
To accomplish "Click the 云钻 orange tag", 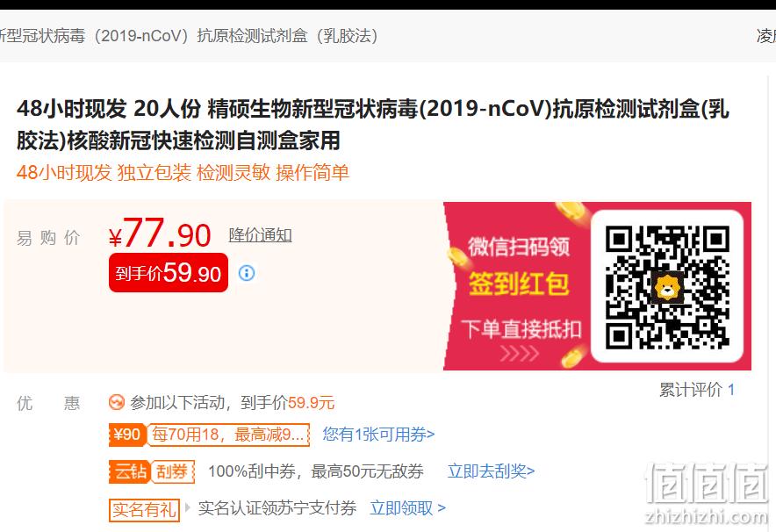I will [x=129, y=471].
